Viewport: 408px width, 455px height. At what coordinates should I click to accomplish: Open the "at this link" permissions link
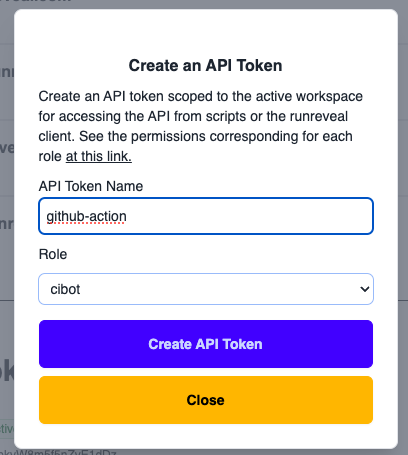point(99,156)
